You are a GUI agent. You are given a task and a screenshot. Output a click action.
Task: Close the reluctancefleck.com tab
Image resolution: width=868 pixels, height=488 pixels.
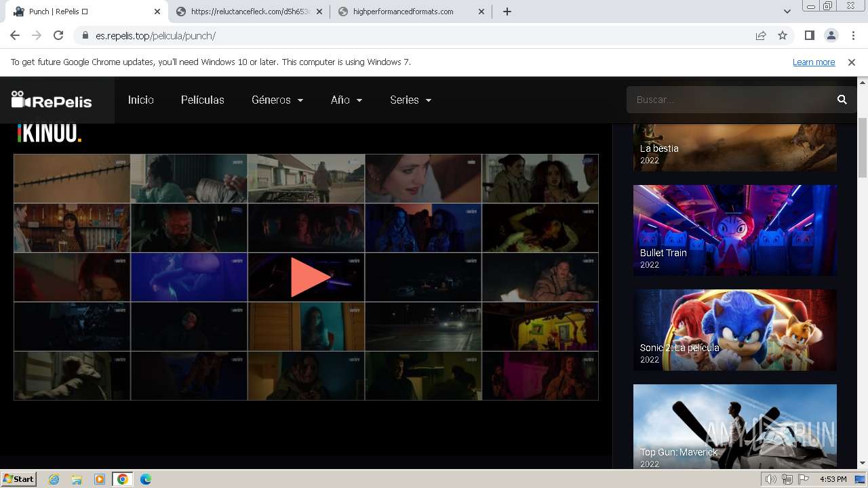(319, 12)
